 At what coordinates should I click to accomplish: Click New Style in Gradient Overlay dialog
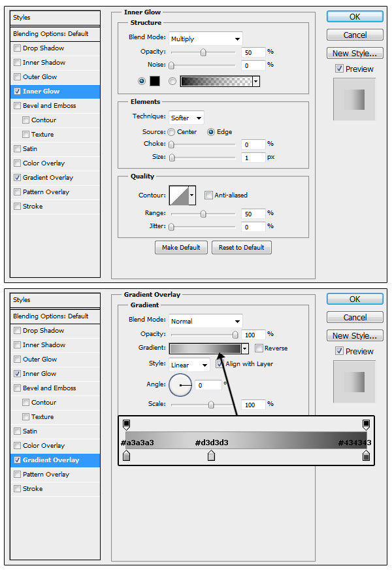coord(355,335)
